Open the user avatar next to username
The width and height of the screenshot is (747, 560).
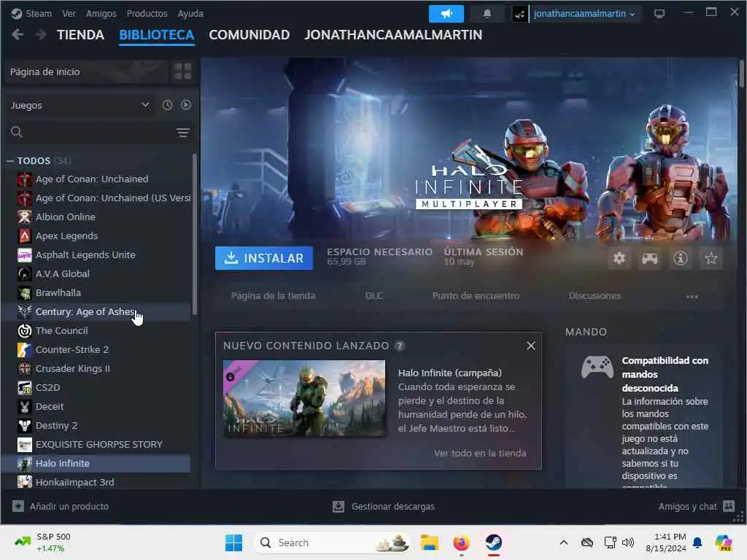519,15
